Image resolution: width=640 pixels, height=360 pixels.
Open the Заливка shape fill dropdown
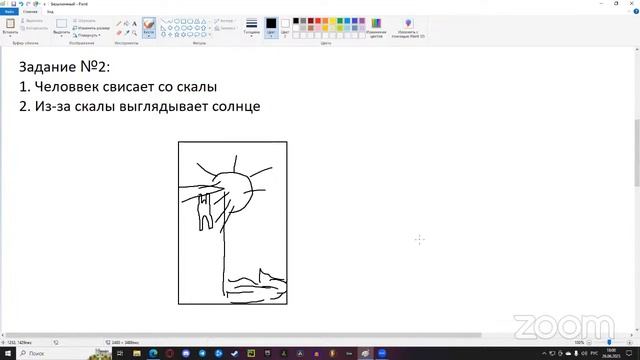click(x=225, y=28)
